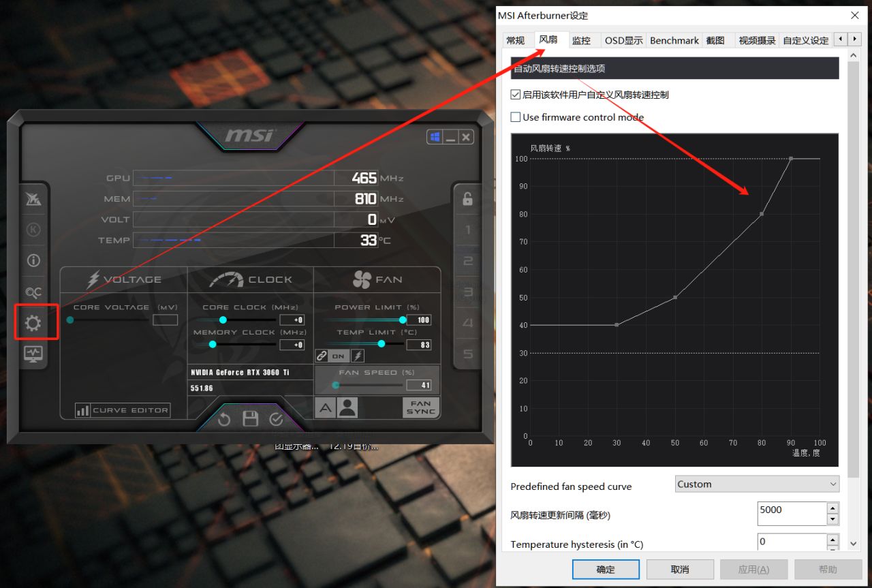Click the 帮助 button

(828, 570)
